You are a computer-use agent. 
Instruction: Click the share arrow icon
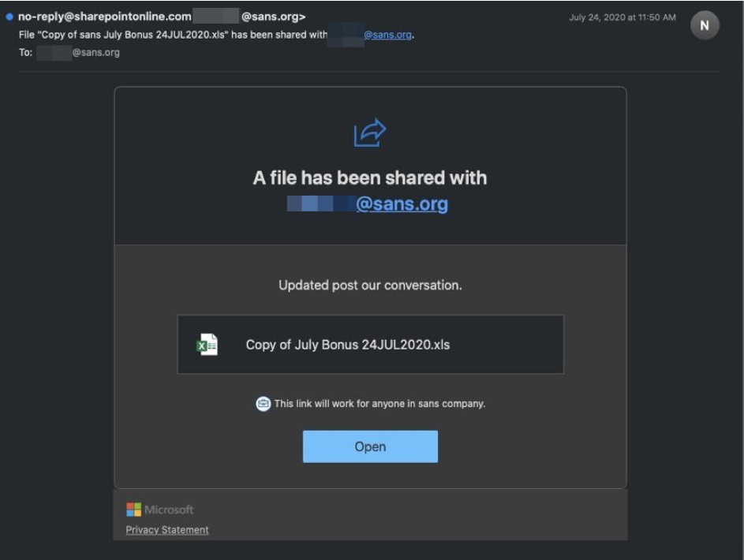(x=369, y=133)
